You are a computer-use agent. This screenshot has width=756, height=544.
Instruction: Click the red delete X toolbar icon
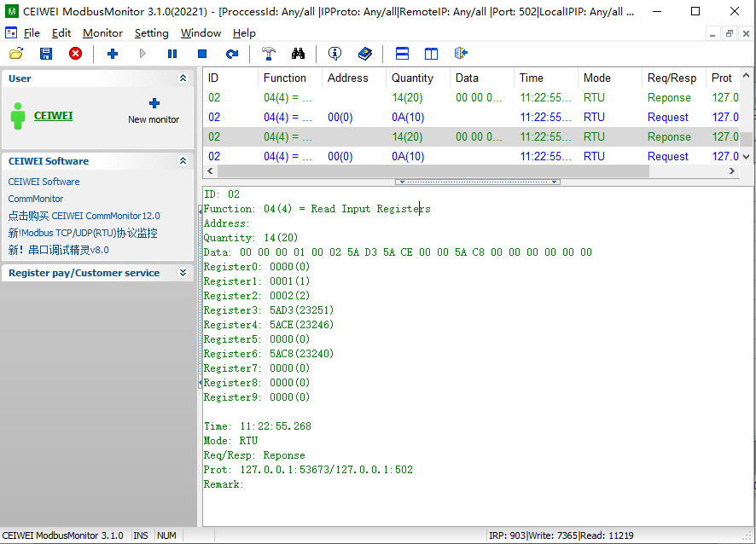point(75,54)
